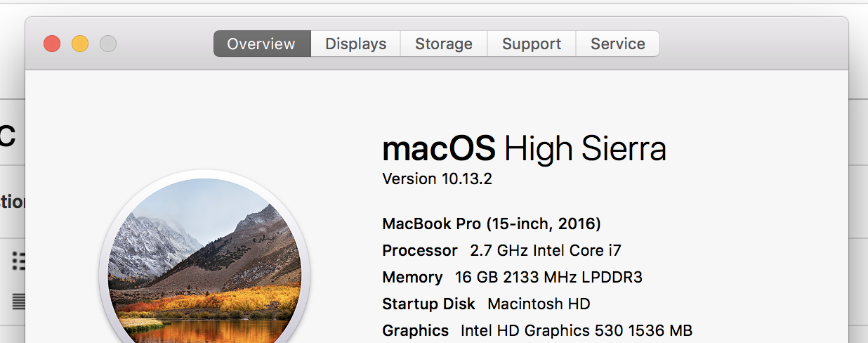
Task: Click the bulleted list icon behind the window
Action: [19, 262]
